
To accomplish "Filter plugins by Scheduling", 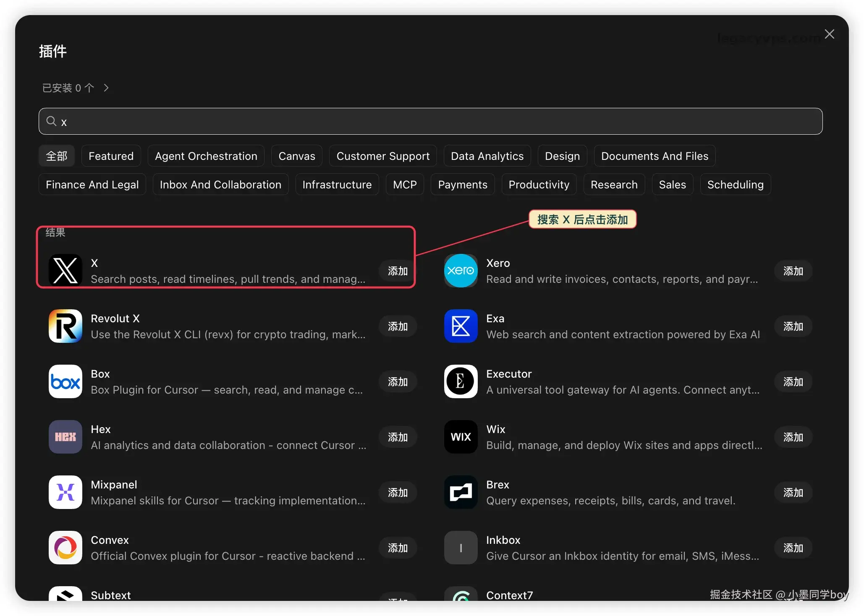I will pos(736,185).
